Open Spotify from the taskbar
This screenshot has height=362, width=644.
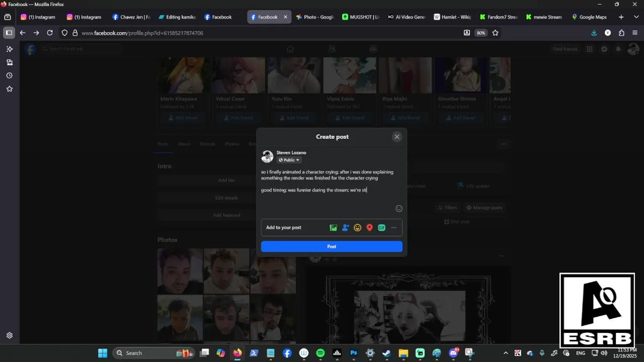coord(320,353)
